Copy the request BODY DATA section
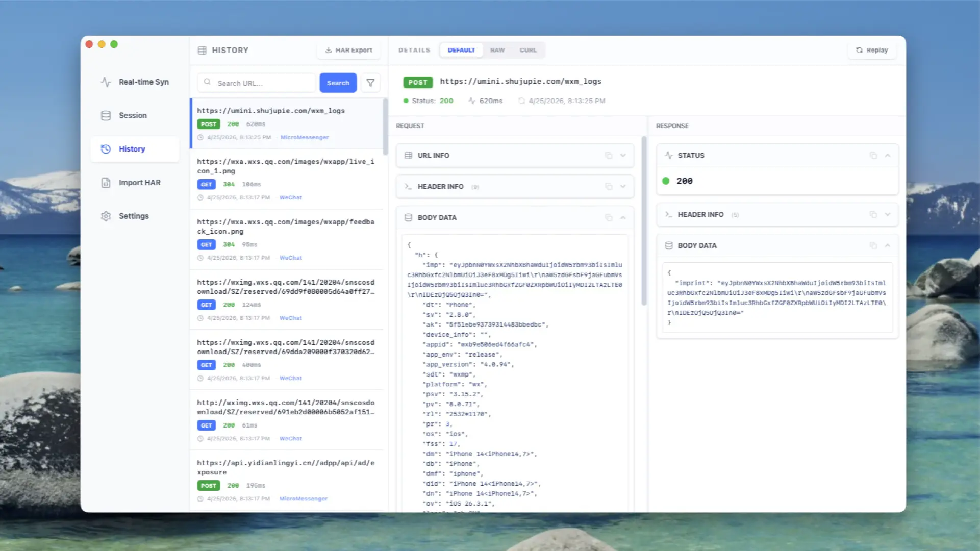The width and height of the screenshot is (980, 551). click(609, 218)
